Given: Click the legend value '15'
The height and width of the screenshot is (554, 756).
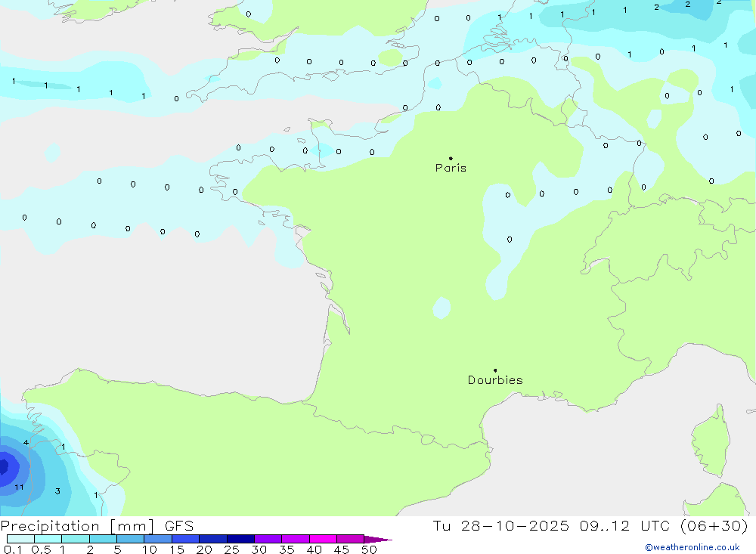Looking at the screenshot, I should click(x=176, y=549).
